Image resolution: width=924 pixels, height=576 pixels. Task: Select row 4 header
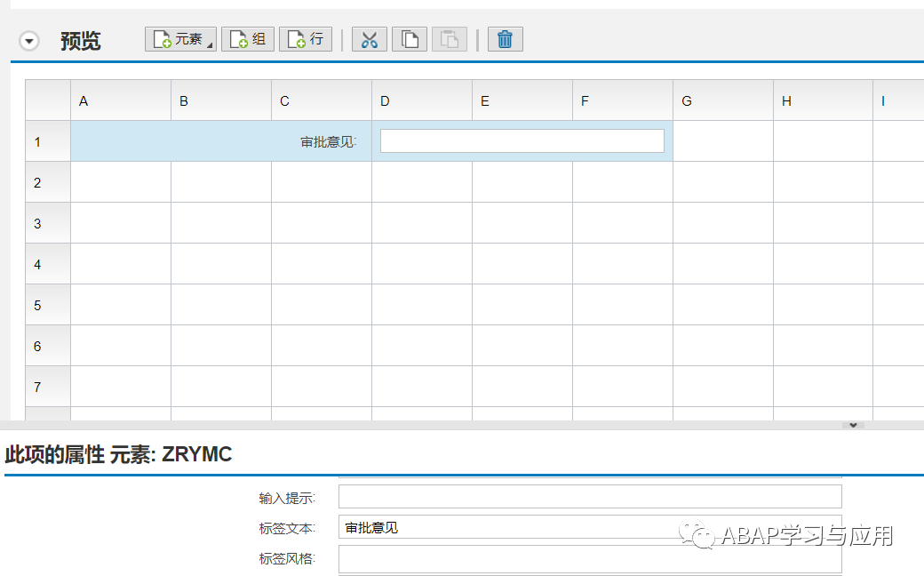click(48, 264)
